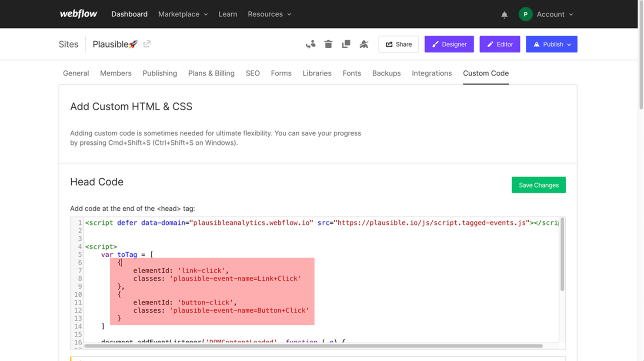Switch to the Backups tab

point(386,73)
